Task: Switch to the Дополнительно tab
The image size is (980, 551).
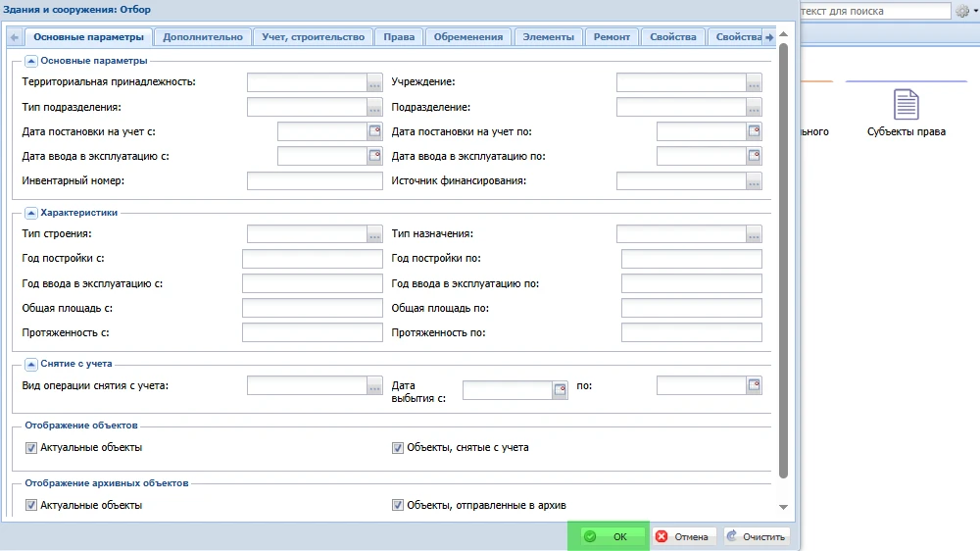Action: [203, 37]
